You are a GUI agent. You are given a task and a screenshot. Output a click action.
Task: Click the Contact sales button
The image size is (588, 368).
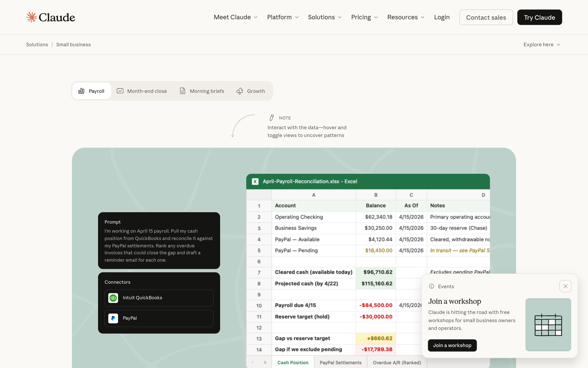(486, 17)
